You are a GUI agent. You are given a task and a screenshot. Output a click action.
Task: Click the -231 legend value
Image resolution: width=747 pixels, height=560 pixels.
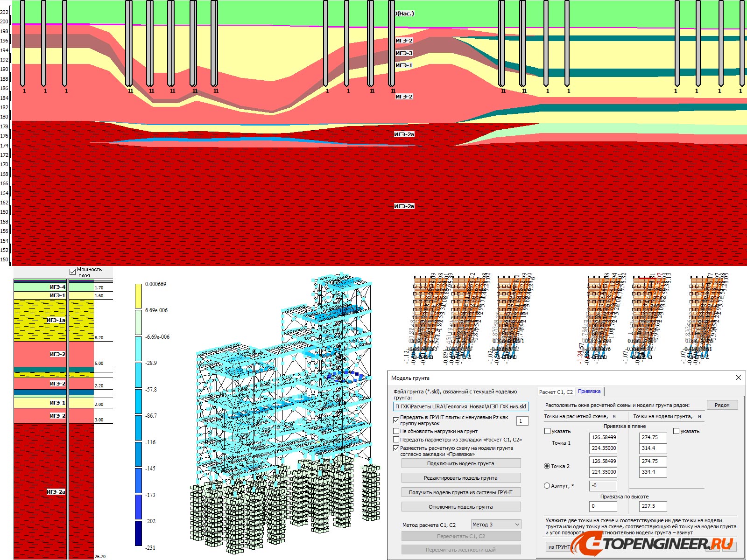pyautogui.click(x=150, y=547)
